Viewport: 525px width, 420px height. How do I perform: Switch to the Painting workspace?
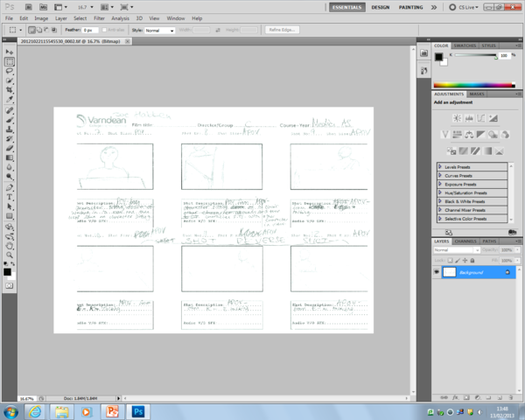(x=411, y=7)
